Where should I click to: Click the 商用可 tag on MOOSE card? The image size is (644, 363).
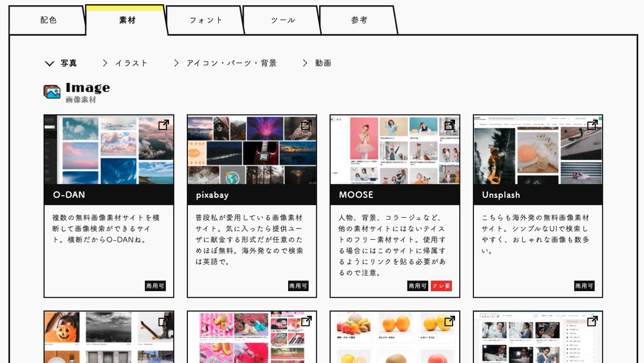click(x=418, y=286)
